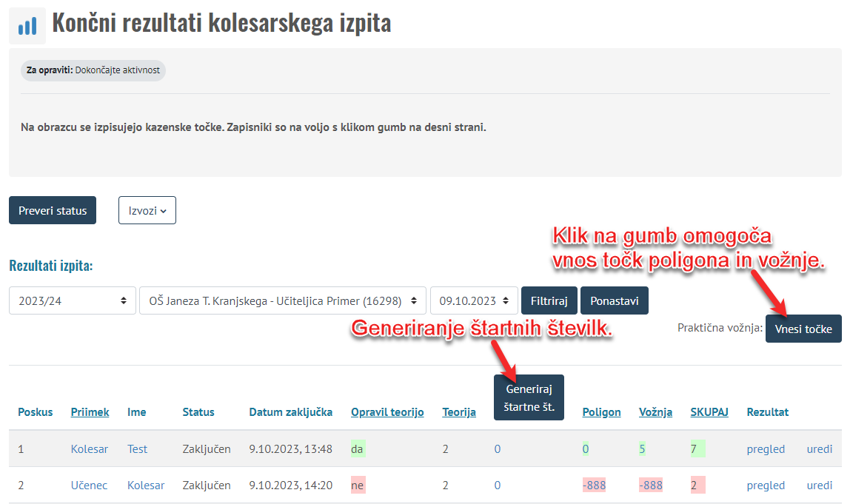Sort by the Poligon column header
This screenshot has width=850, height=504.
[601, 412]
